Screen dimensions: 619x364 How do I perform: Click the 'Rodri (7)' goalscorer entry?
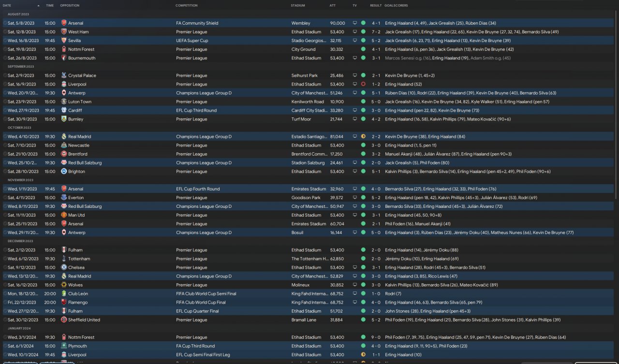[393, 293]
